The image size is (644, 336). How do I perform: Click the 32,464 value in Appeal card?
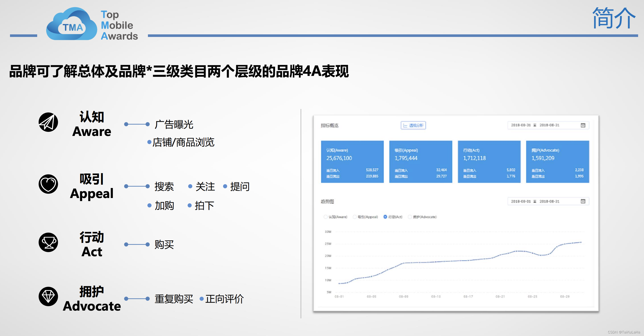(x=441, y=170)
